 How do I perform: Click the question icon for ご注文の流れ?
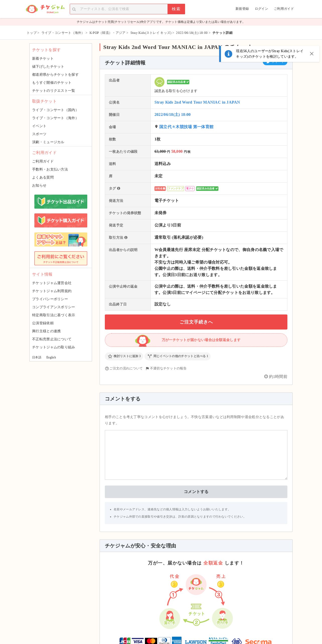point(107,368)
